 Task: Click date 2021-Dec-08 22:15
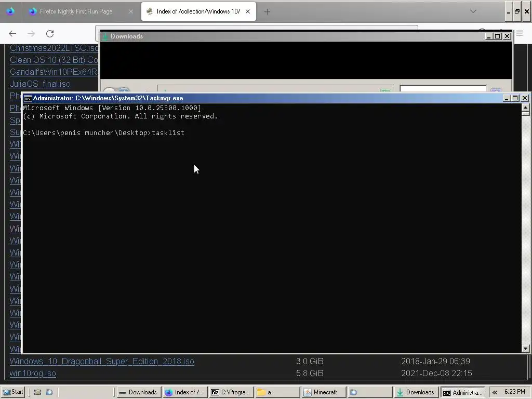pos(436,373)
